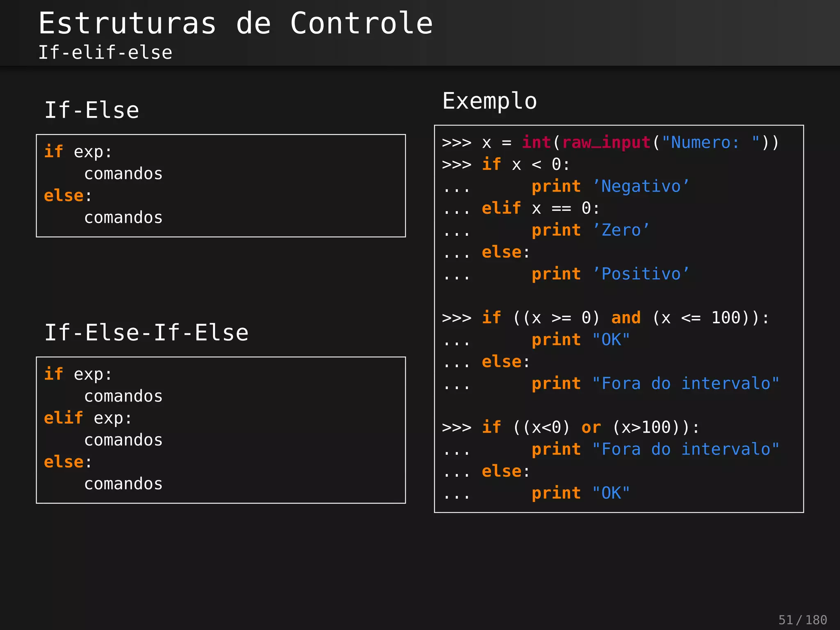
Task: Click the 'int' function name
Action: pyautogui.click(x=536, y=143)
